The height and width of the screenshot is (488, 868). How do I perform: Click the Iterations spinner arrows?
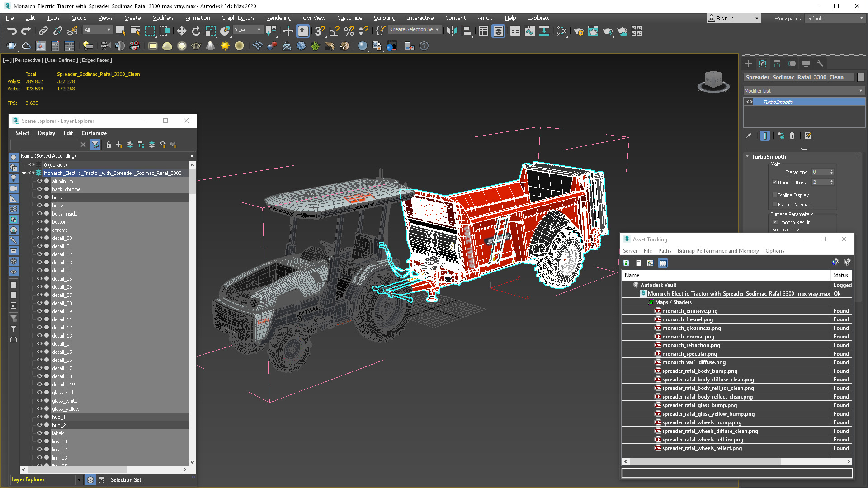coord(831,172)
